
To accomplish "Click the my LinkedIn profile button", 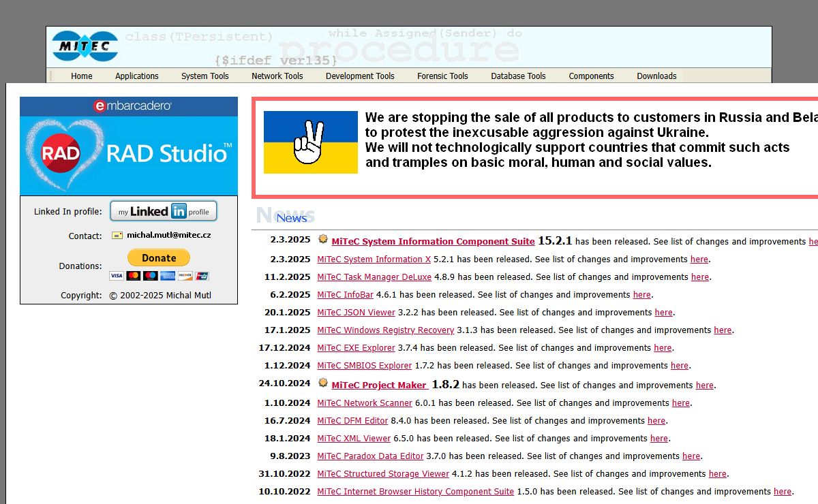I will [164, 212].
